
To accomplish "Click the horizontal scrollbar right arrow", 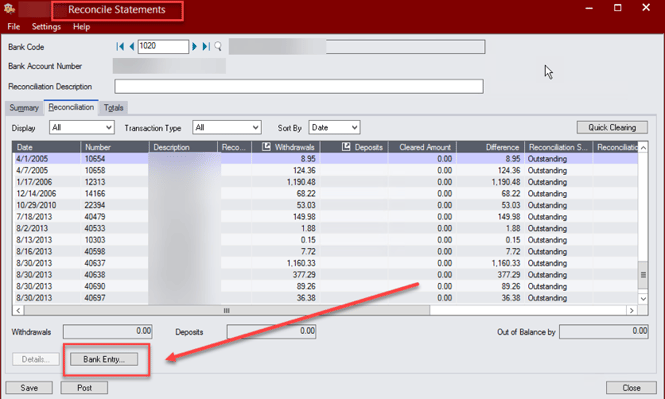I will click(x=632, y=310).
